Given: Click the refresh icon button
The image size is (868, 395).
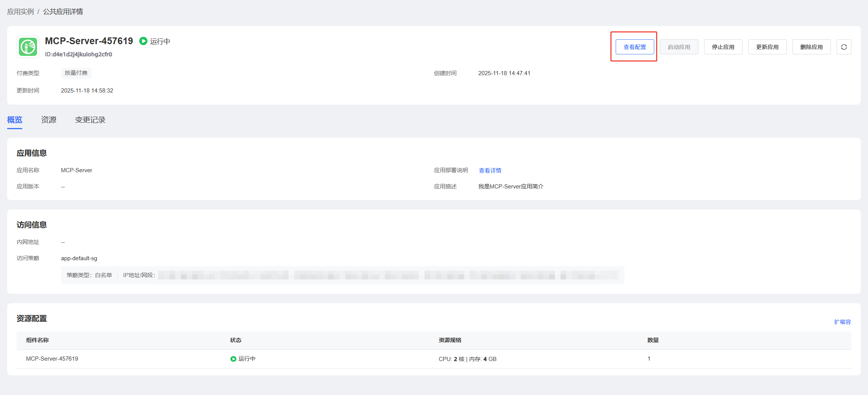Looking at the screenshot, I should (x=844, y=47).
